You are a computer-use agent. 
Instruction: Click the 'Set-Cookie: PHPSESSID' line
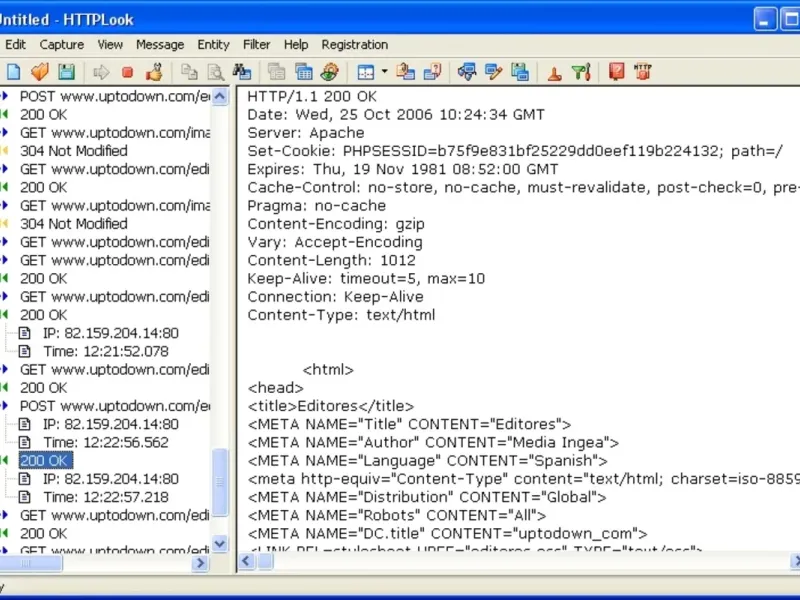click(x=515, y=151)
